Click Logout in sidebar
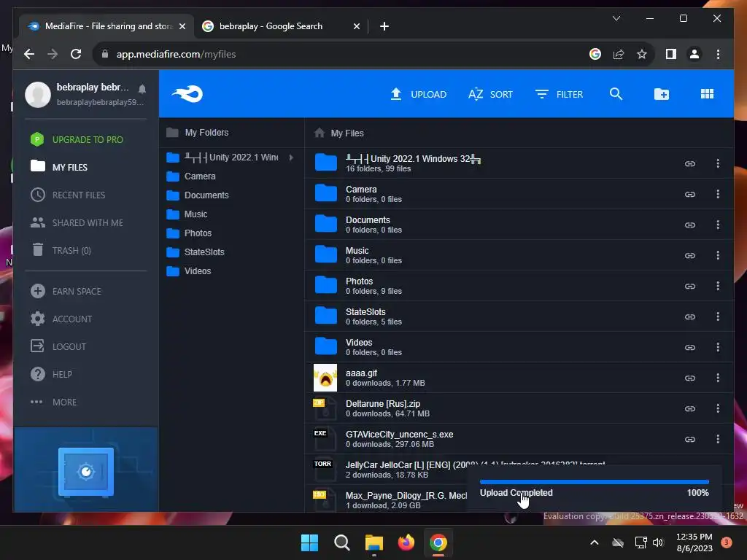 tap(58, 346)
